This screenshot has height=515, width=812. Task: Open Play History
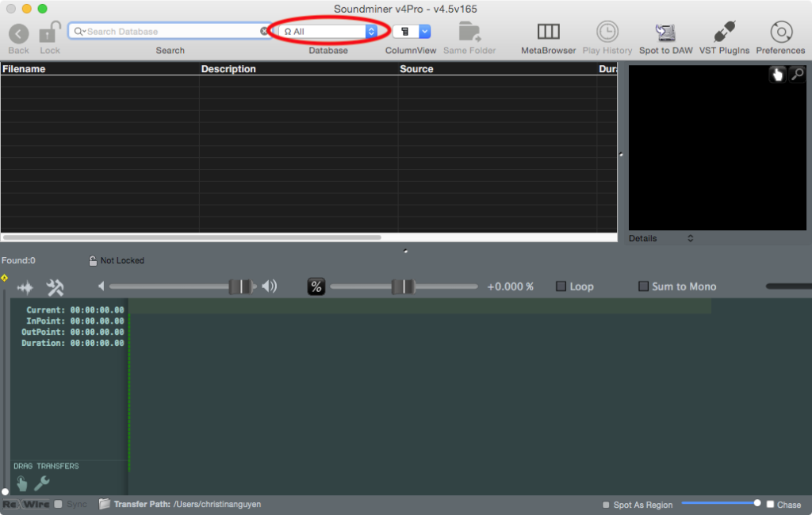tap(607, 32)
